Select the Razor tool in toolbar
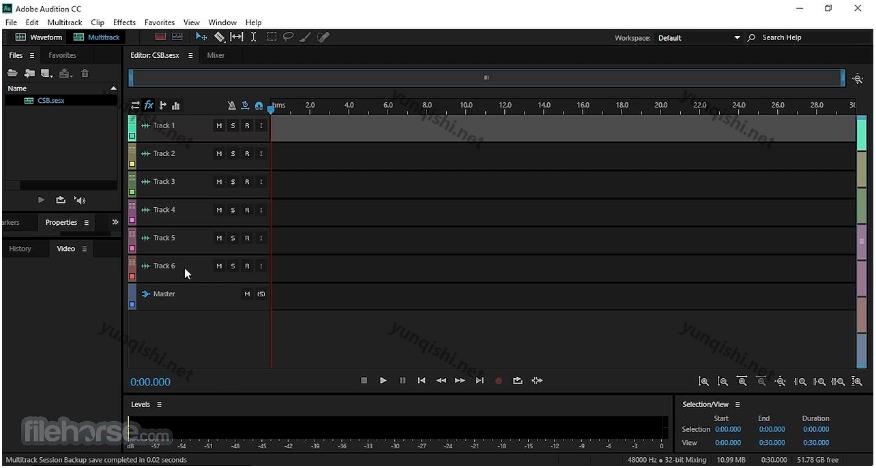 (x=220, y=37)
